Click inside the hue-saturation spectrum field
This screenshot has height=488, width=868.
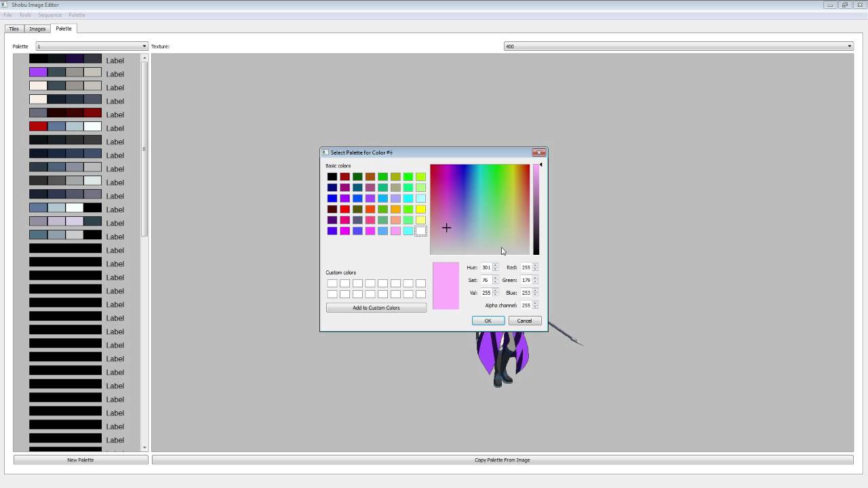(x=479, y=209)
